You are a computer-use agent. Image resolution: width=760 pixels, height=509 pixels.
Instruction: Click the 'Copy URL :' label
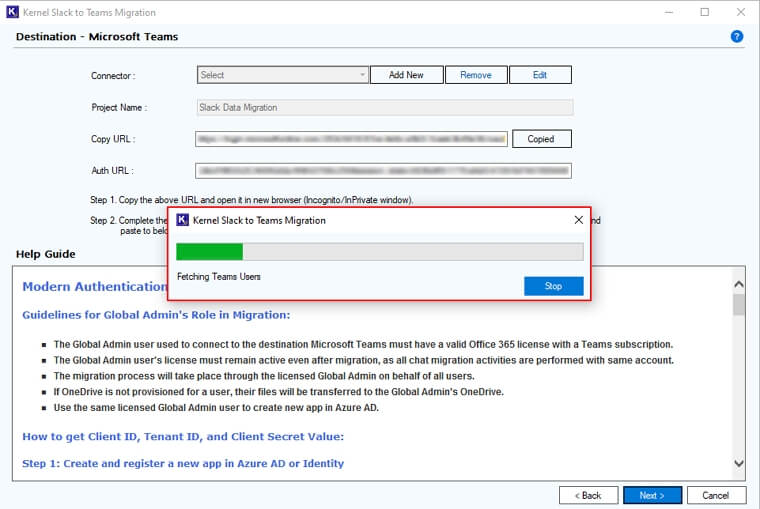point(113,139)
